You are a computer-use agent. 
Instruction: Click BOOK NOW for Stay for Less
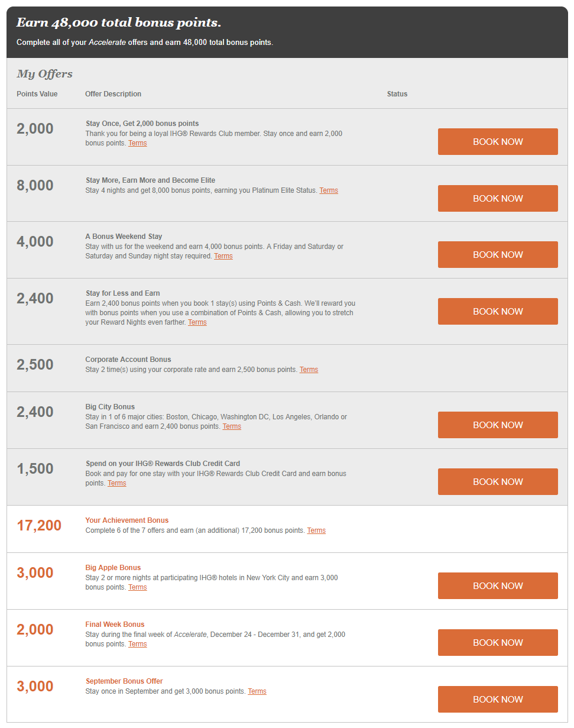pyautogui.click(x=498, y=311)
